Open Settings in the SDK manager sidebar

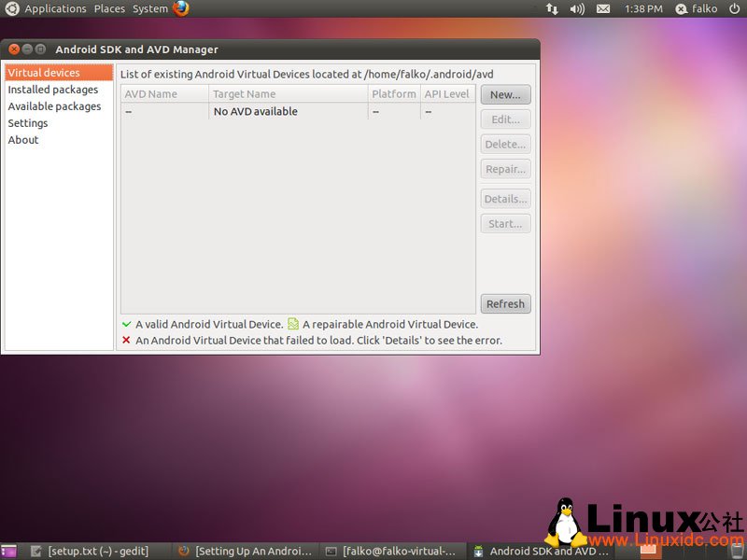point(28,122)
